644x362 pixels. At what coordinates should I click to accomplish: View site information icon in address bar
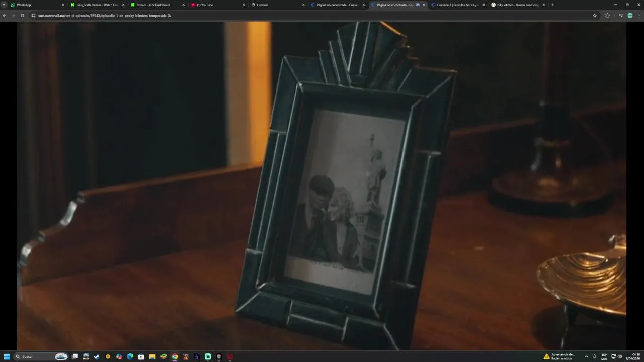(33, 16)
